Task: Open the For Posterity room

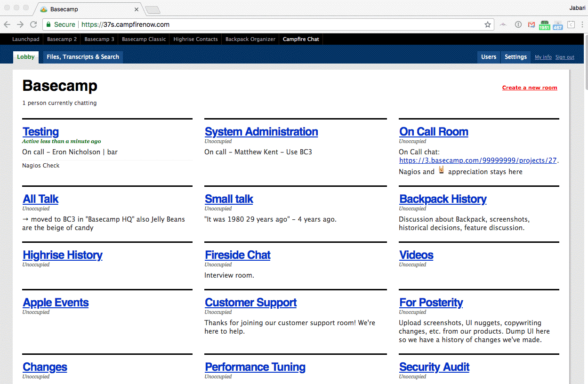Action: click(431, 303)
